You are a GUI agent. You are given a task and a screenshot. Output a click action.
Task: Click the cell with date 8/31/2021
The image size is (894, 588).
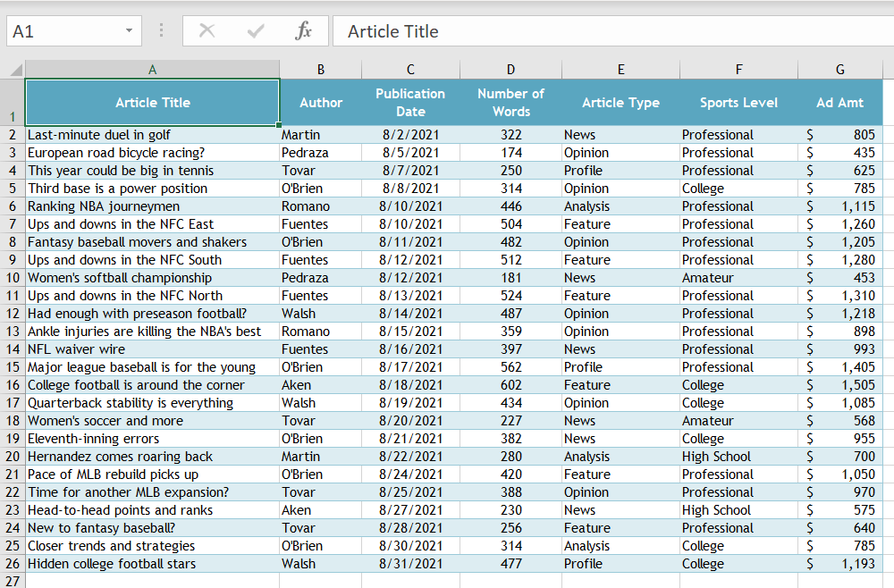(x=410, y=564)
